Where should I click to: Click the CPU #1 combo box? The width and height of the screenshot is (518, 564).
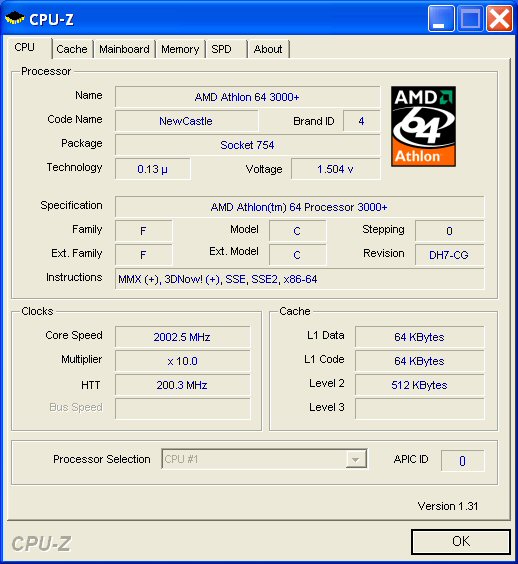(x=264, y=459)
